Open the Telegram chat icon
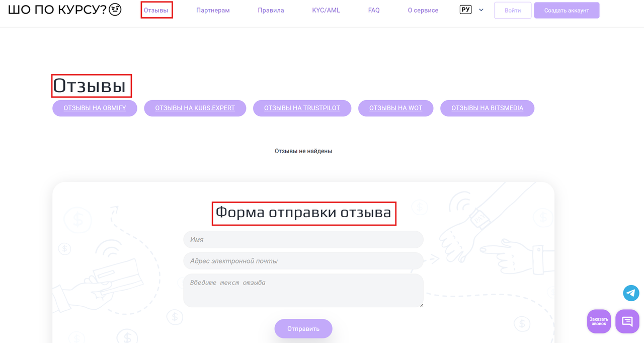The image size is (644, 343). tap(631, 293)
